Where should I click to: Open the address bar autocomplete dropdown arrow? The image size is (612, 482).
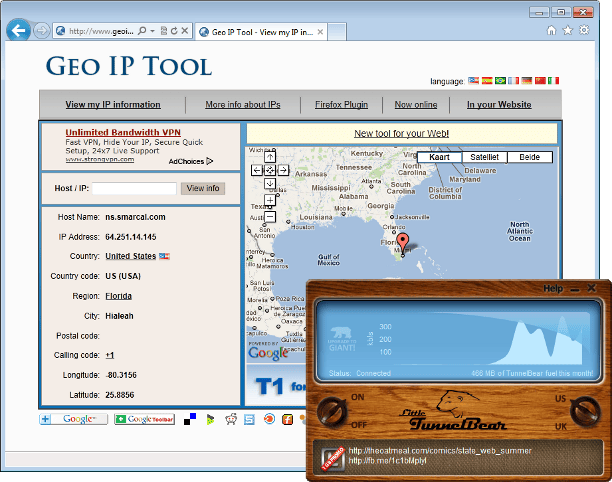pos(153,31)
